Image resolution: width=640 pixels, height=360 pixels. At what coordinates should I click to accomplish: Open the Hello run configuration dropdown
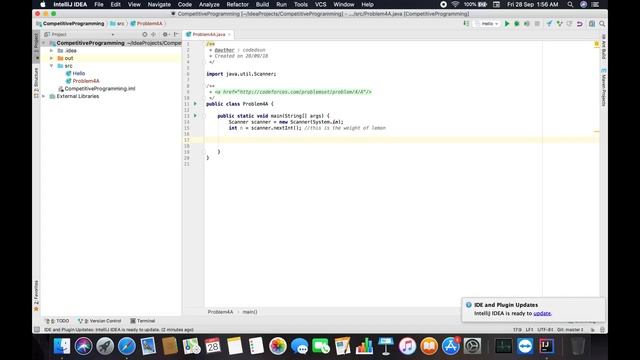tap(487, 24)
